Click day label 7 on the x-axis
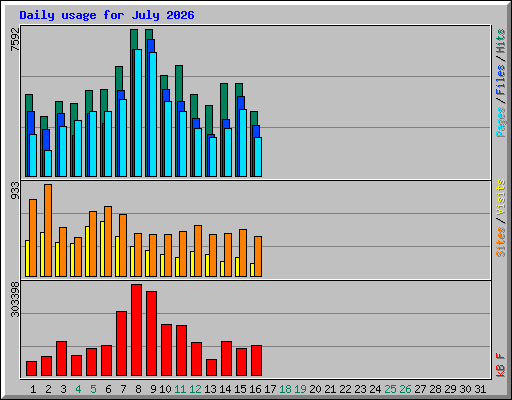This screenshot has height=400, width=512. tap(123, 389)
